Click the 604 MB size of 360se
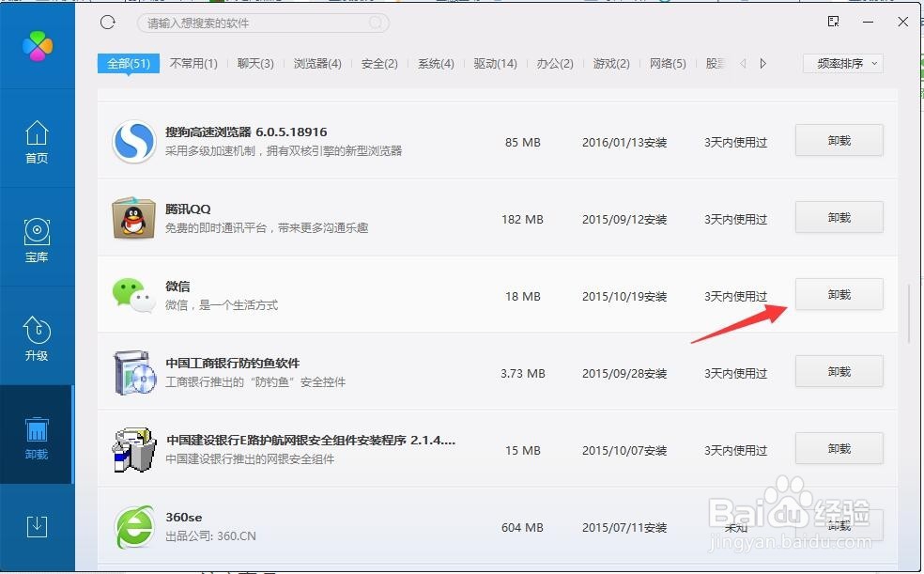924x574 pixels. point(522,528)
